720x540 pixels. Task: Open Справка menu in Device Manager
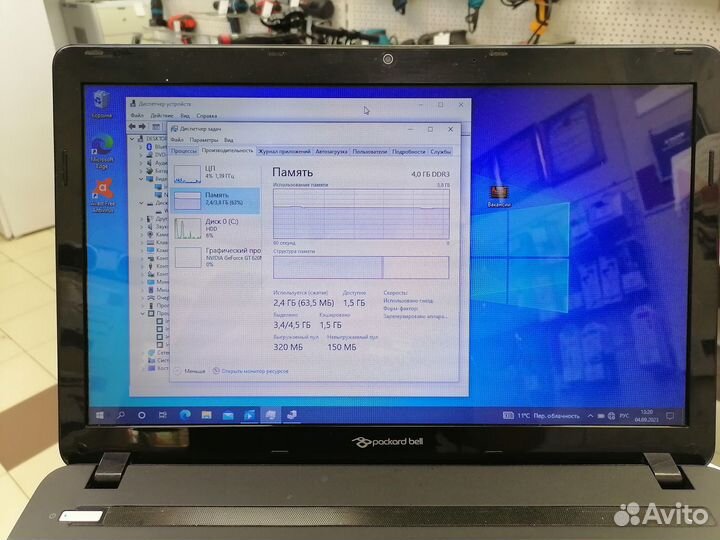(207, 116)
